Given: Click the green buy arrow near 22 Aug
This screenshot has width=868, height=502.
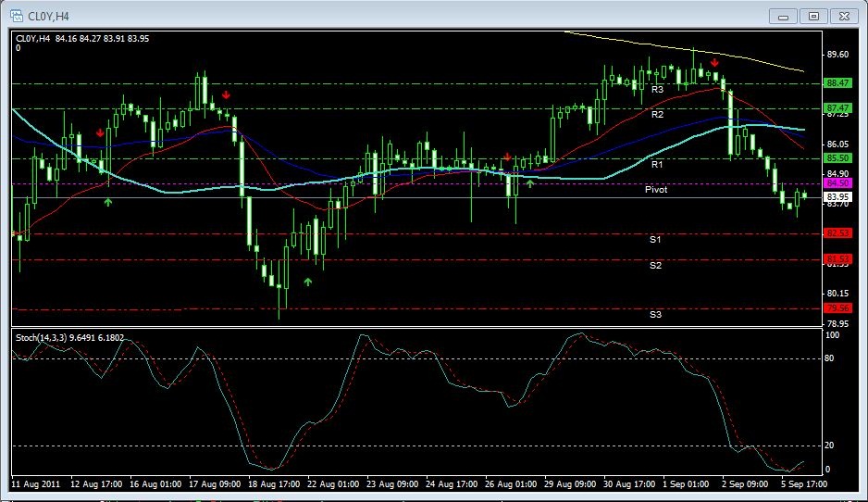Looking at the screenshot, I should 308,282.
